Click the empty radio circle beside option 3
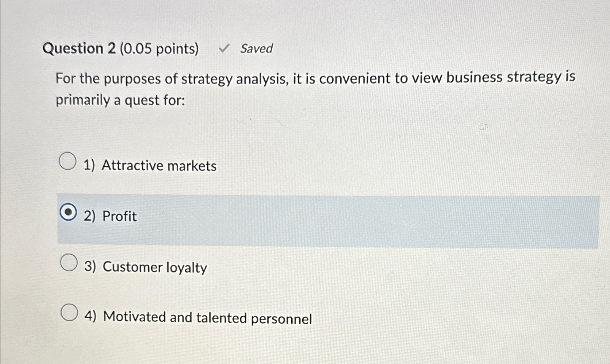This screenshot has height=364, width=610. (x=68, y=263)
